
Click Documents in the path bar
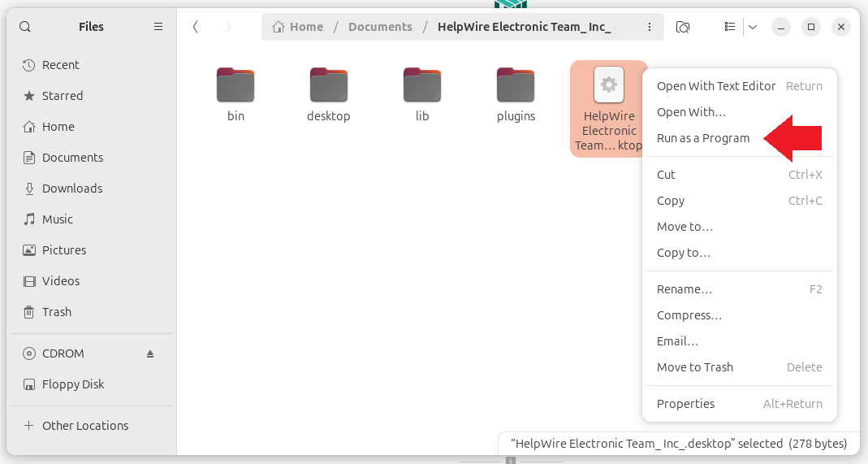pos(380,27)
